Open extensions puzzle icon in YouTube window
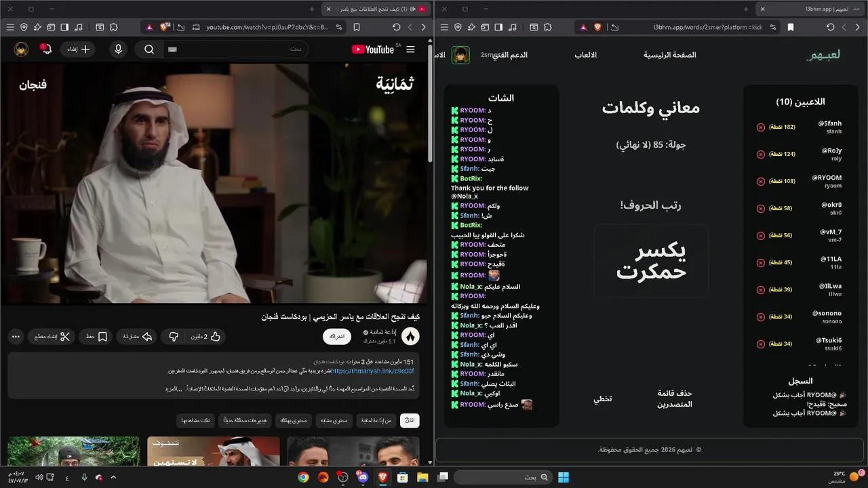 114,27
